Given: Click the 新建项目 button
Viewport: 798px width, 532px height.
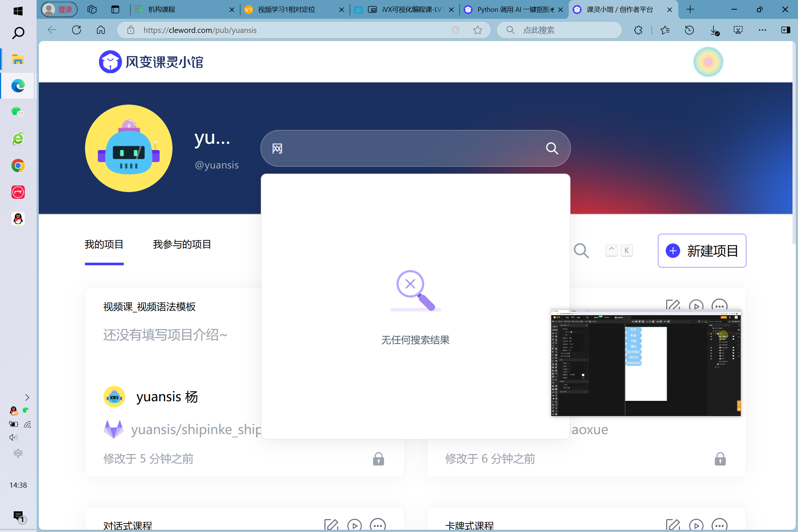Looking at the screenshot, I should tap(702, 250).
